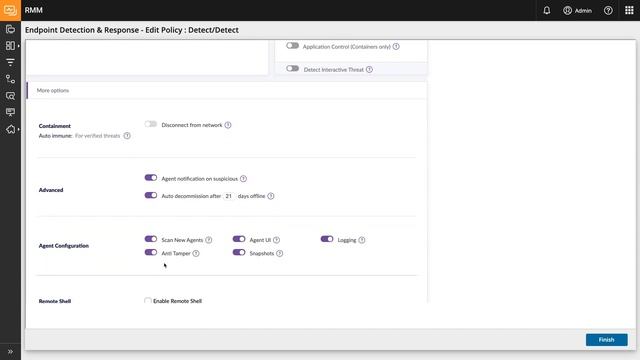Open the dashboard sidebar icon
Screen dimensions: 640x360
(10, 46)
